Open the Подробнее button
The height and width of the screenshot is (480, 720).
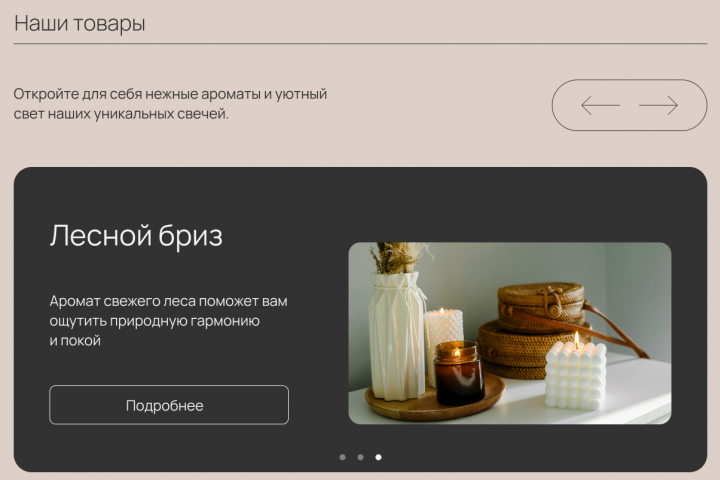point(169,405)
